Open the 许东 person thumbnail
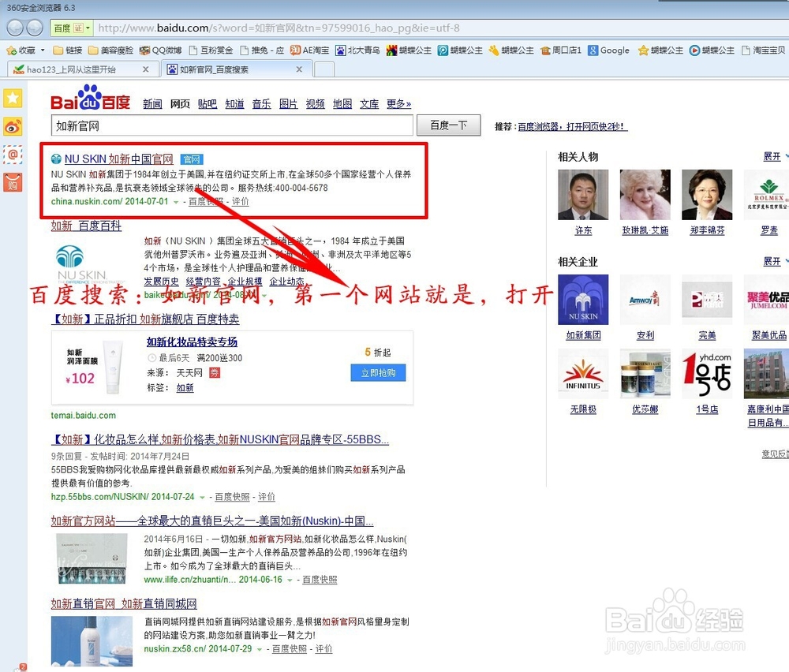Screen dimensions: 789x672 [583, 195]
